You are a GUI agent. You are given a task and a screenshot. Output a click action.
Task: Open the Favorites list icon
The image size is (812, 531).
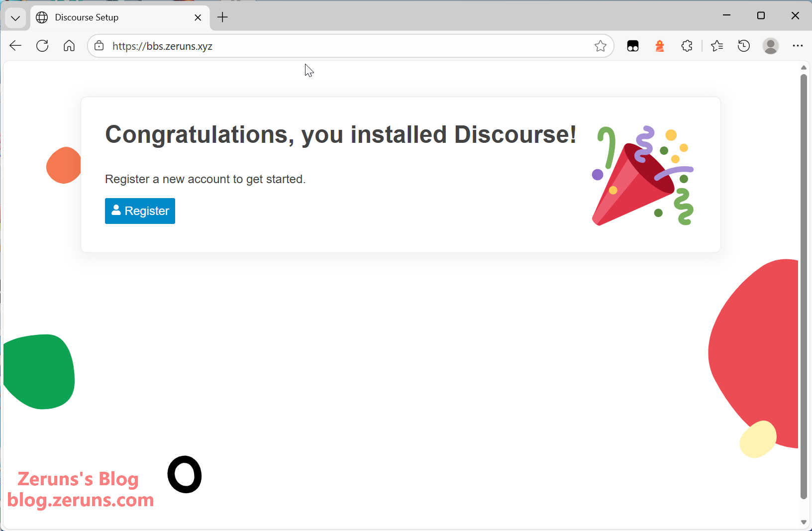point(716,46)
